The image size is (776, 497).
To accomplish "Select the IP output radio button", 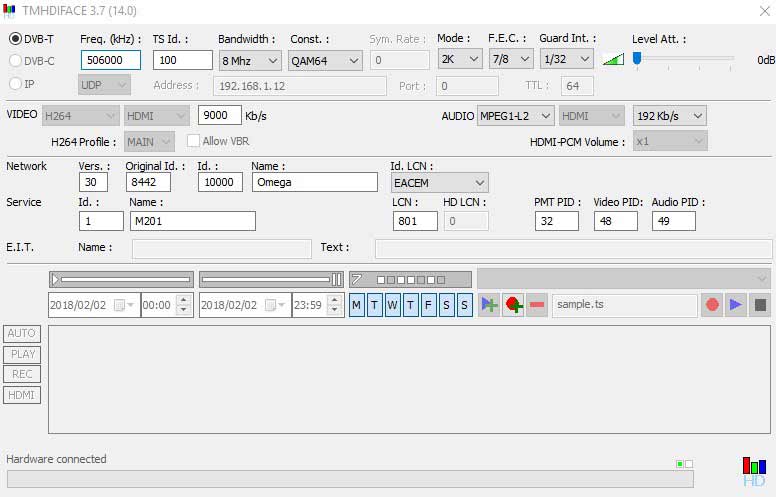I will (15, 85).
